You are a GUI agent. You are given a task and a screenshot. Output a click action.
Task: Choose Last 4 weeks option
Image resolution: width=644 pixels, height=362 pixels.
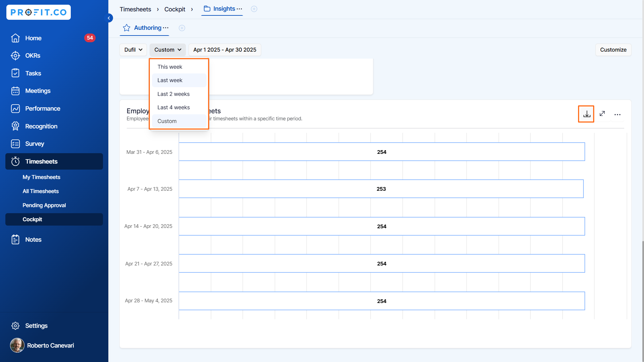[173, 108]
